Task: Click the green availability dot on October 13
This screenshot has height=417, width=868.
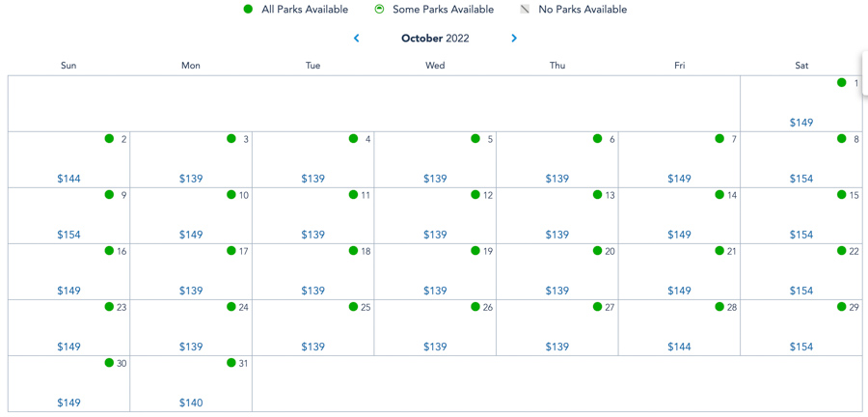Action: tap(598, 195)
